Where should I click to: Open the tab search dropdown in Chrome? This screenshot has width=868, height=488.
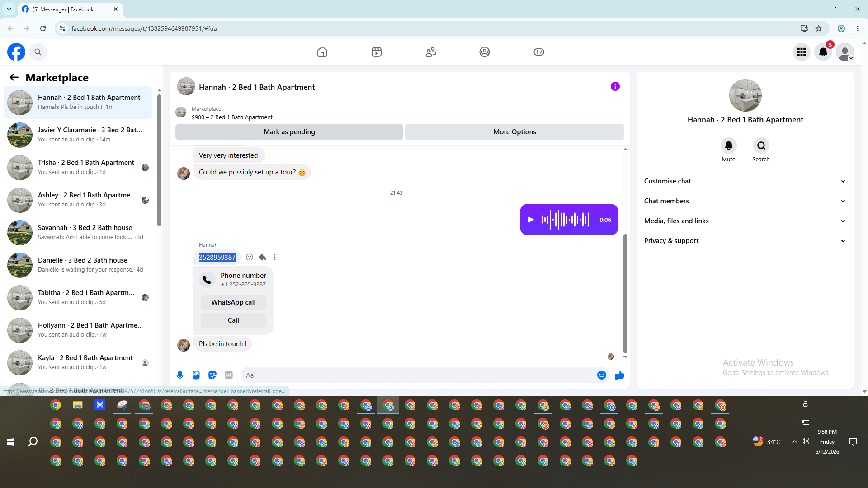(x=9, y=9)
